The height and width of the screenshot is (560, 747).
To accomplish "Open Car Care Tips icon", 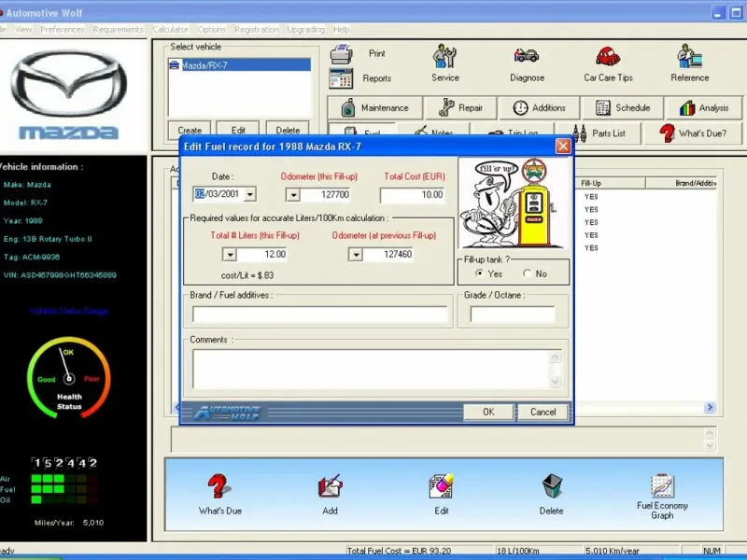I will tap(608, 56).
